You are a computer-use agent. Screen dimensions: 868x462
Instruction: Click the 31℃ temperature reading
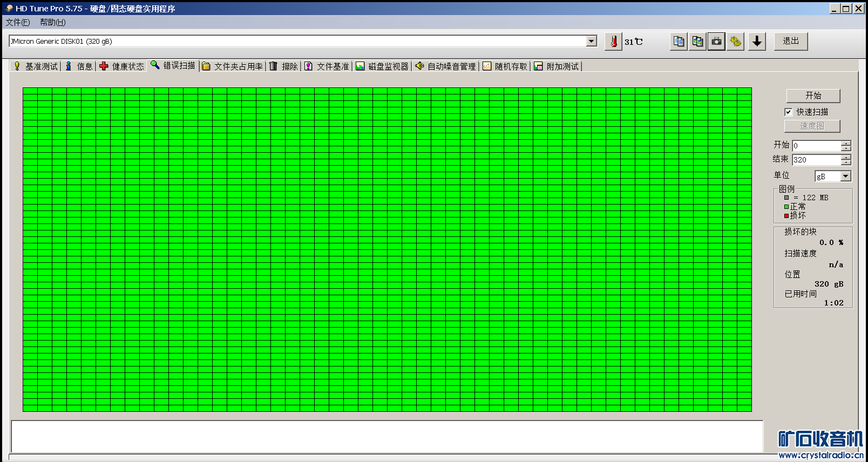[634, 42]
